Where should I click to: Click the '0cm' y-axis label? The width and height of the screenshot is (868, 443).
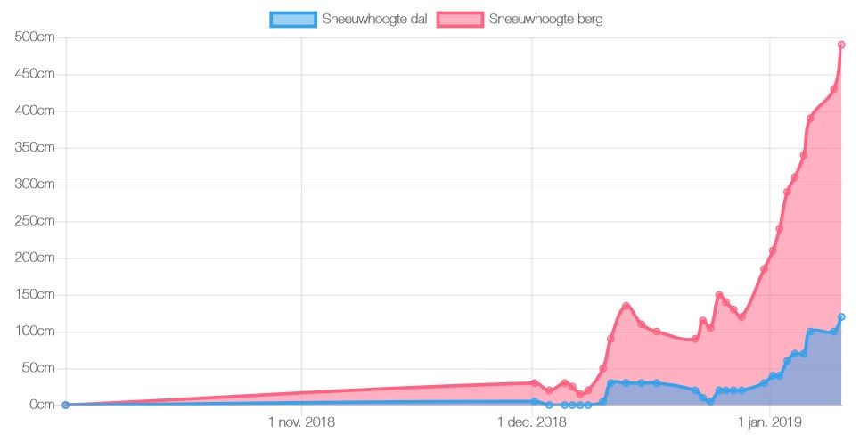[42, 405]
